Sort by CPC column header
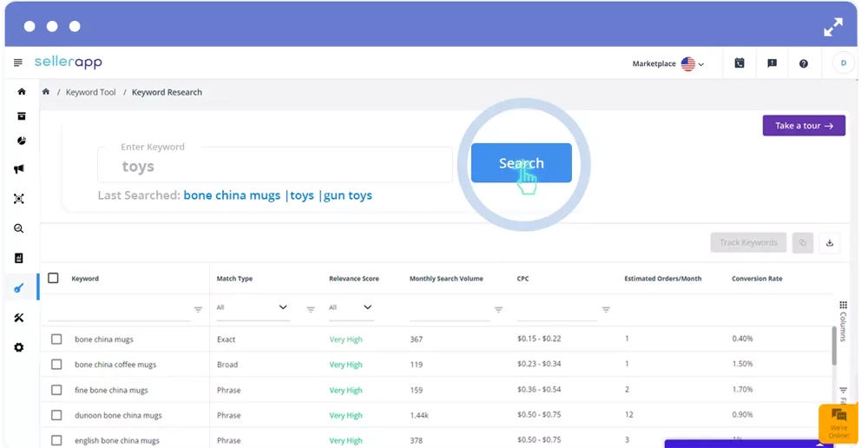 tap(523, 279)
